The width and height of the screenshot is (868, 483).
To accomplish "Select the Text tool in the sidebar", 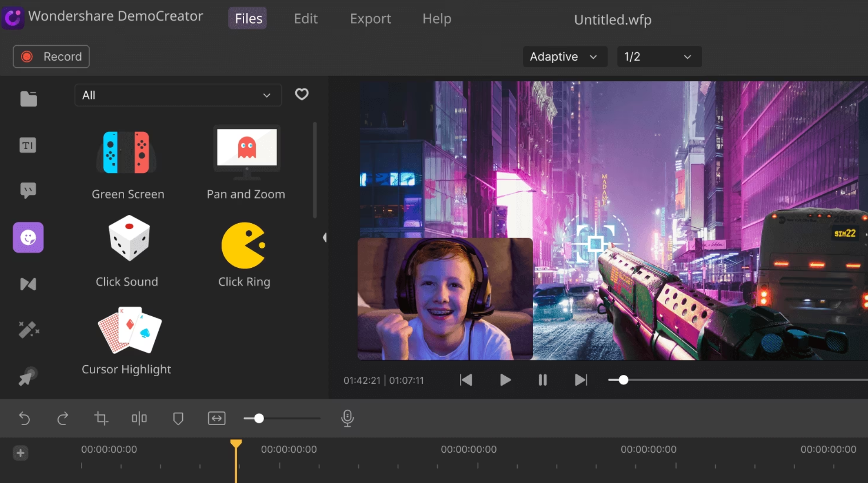I will click(28, 145).
